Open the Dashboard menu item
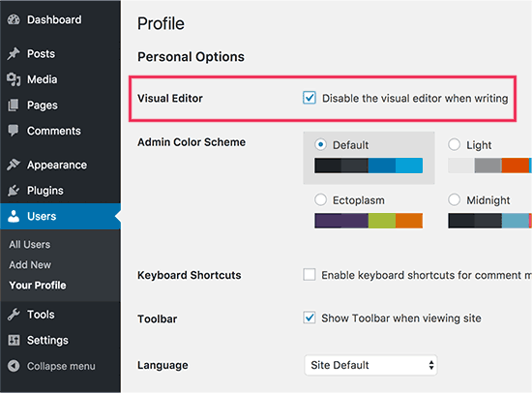 point(54,19)
